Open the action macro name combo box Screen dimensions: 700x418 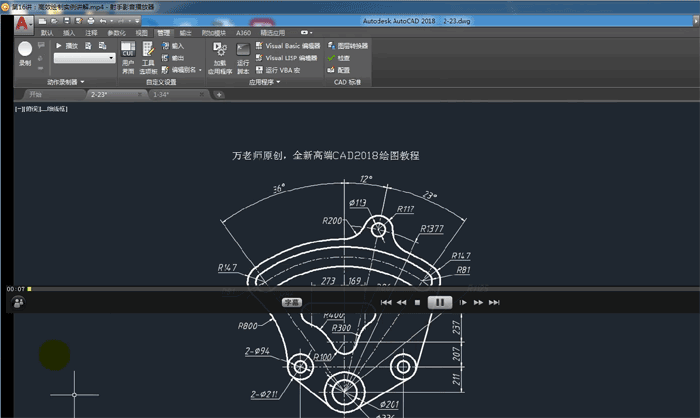pyautogui.click(x=84, y=58)
